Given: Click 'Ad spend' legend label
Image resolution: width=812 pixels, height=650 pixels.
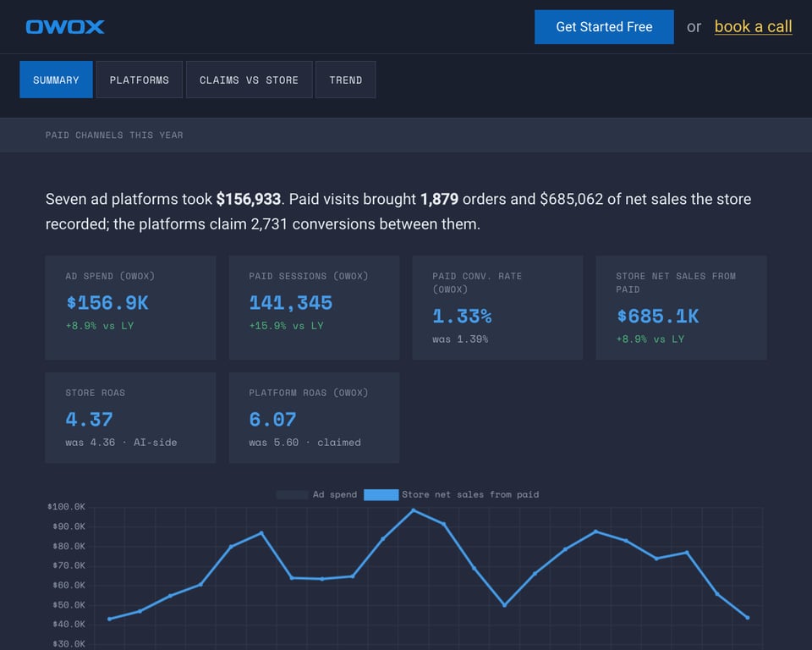Looking at the screenshot, I should click(335, 495).
